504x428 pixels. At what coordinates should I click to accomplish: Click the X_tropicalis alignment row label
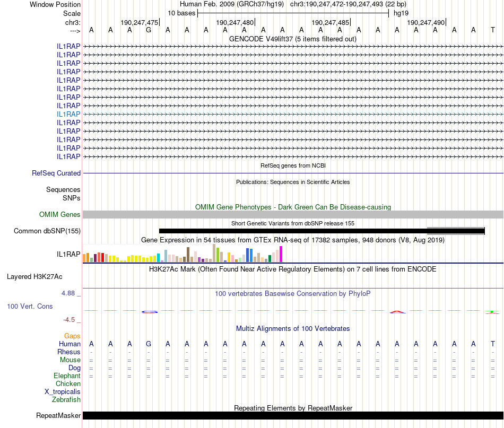pos(63,392)
